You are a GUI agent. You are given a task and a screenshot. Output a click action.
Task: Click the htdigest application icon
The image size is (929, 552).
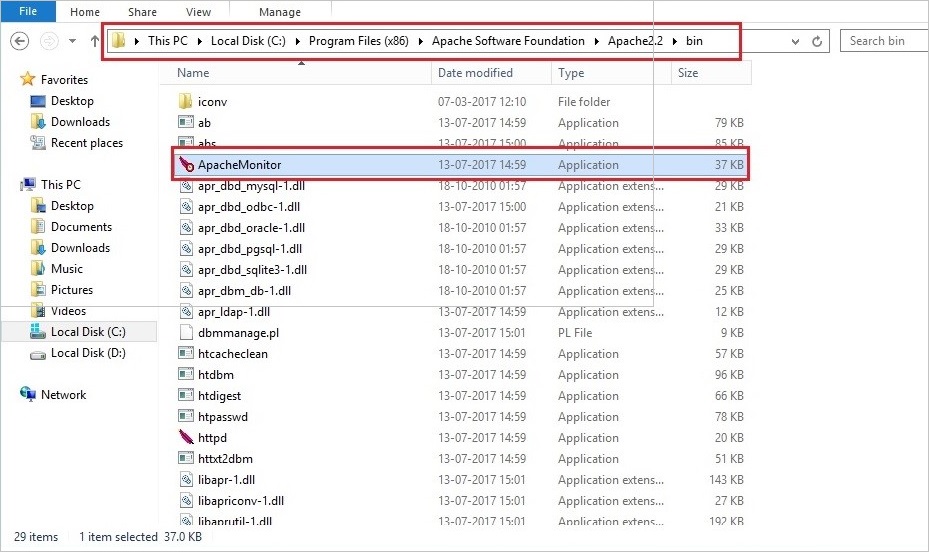185,395
